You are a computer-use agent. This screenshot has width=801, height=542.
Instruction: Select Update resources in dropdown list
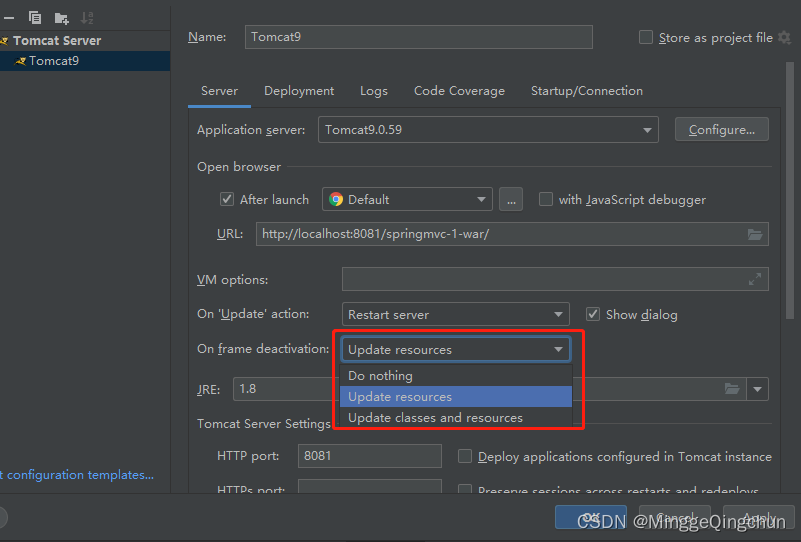coord(456,396)
